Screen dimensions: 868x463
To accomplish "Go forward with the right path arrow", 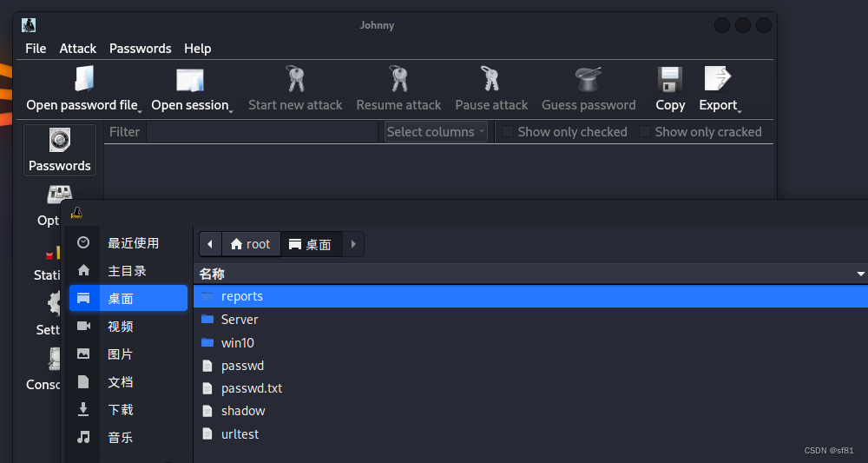I will coord(353,244).
